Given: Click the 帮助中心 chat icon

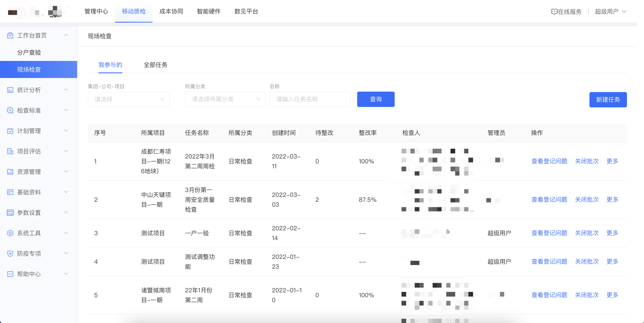Looking at the screenshot, I should pyautogui.click(x=10, y=274).
